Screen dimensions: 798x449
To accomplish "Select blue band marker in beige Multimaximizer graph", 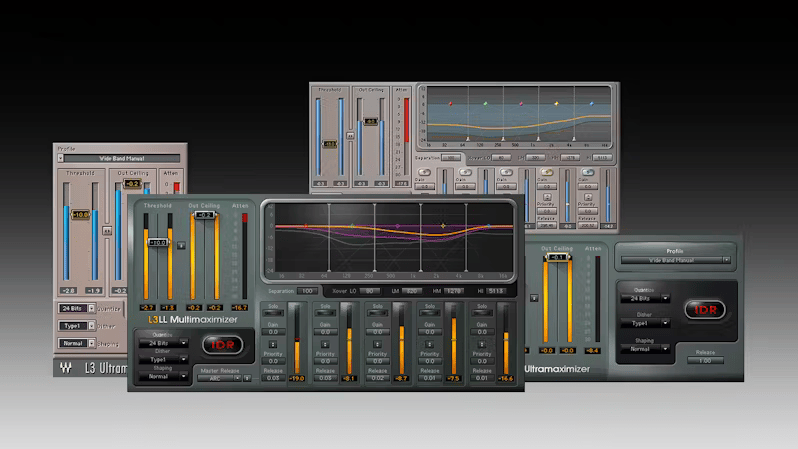I will click(591, 104).
